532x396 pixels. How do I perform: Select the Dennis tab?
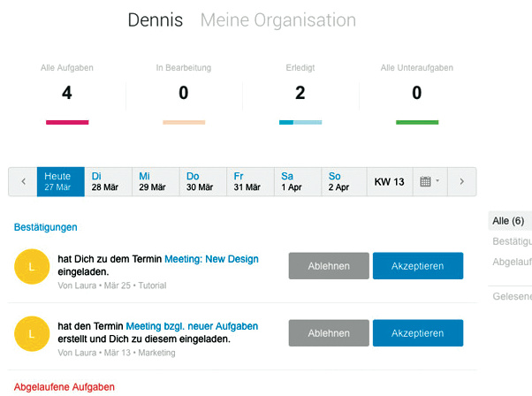[x=155, y=19]
